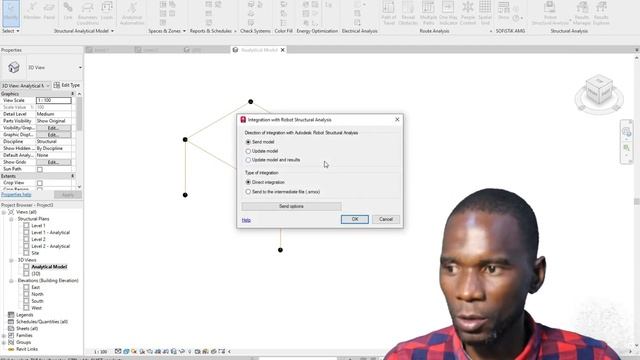Collapse the Views (all) tree node

tap(4, 212)
